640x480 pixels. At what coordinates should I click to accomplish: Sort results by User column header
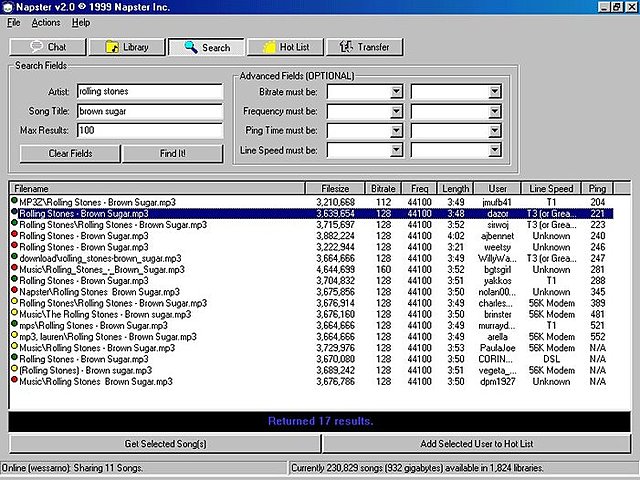tap(498, 189)
